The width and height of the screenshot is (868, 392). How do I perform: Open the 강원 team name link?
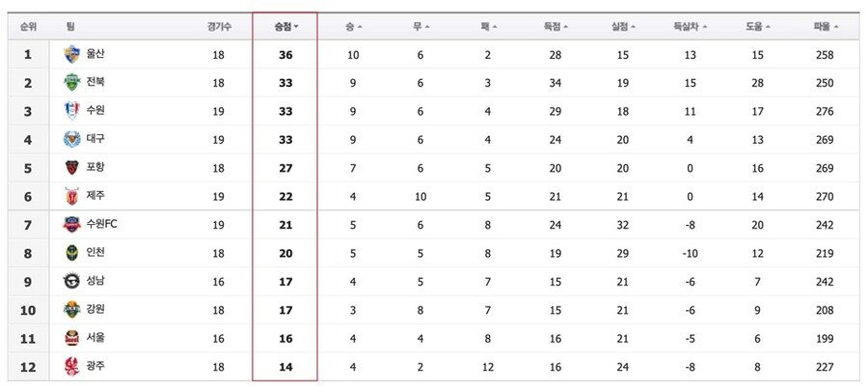[95, 309]
